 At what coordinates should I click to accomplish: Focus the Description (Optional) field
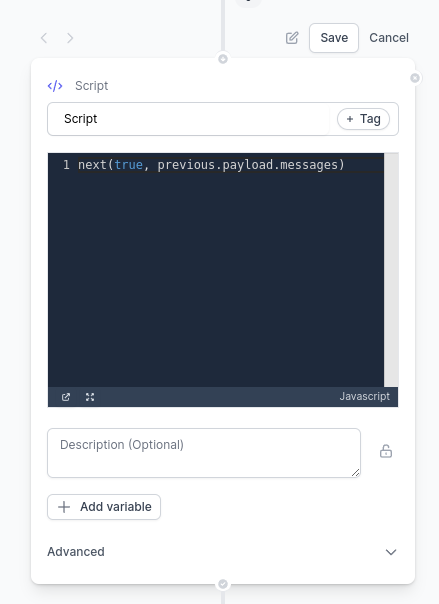coord(204,453)
